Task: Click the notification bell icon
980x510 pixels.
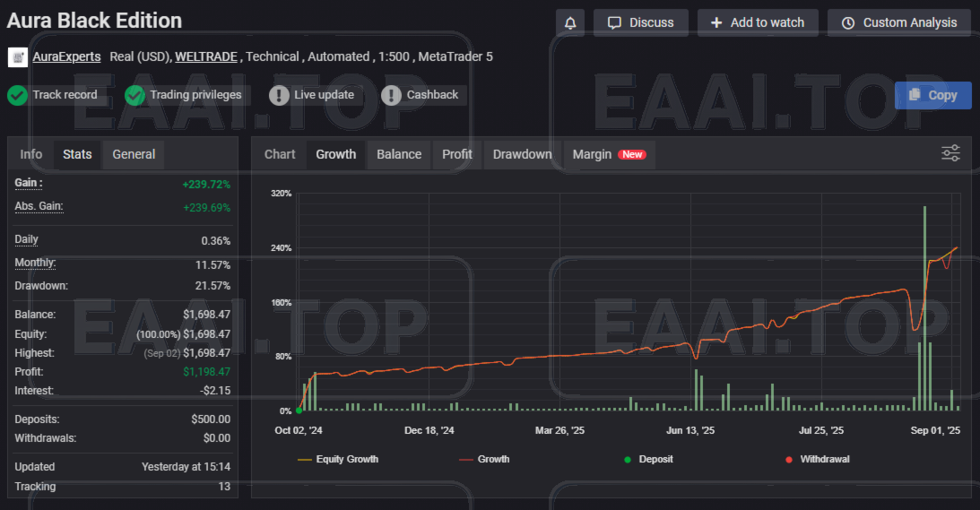Action: (570, 23)
